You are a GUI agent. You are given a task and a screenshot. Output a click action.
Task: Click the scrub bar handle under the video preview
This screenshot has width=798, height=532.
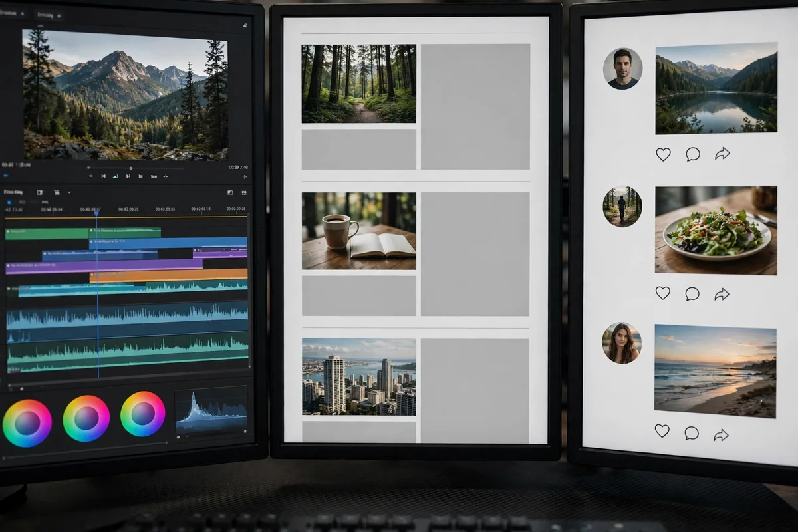pyautogui.click(x=130, y=168)
